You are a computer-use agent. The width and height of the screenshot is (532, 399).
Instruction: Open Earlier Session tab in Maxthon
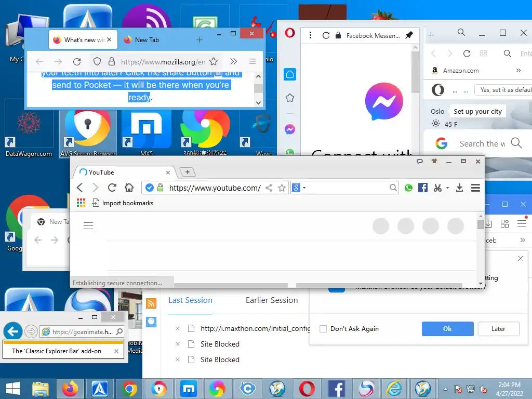[272, 300]
